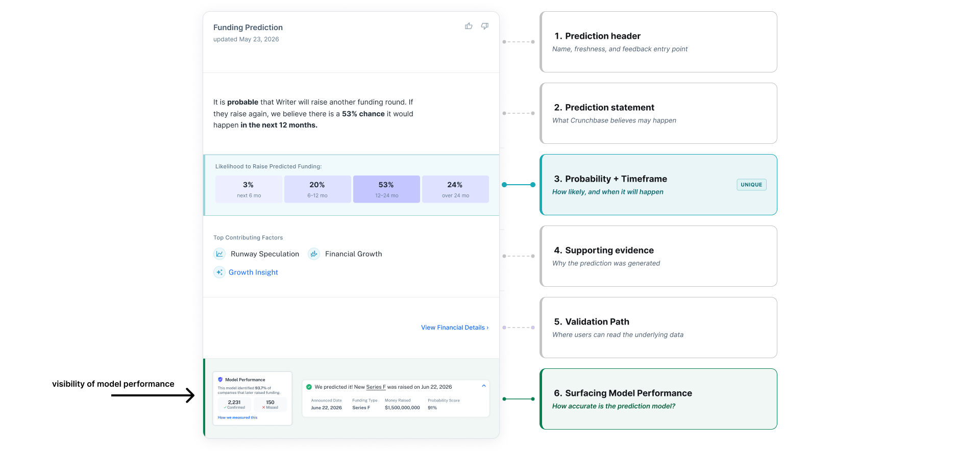Open View Financial Details

click(x=455, y=328)
